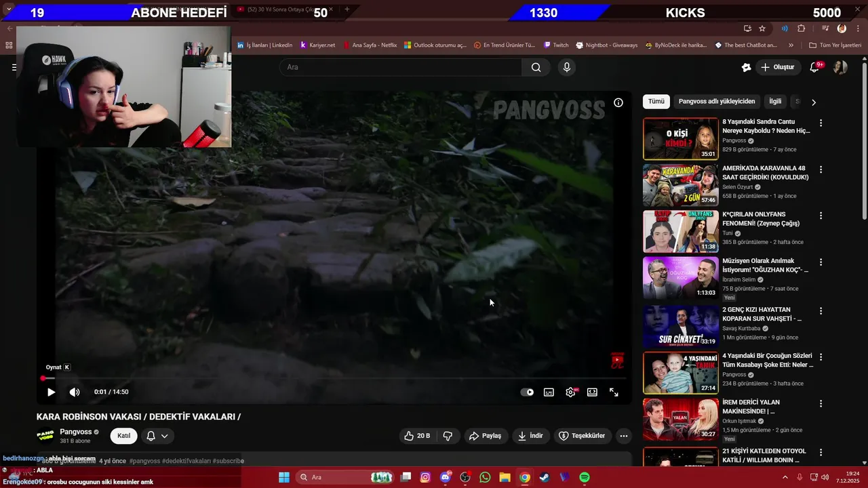Open Spotify from taskbar
This screenshot has width=868, height=488.
click(585, 477)
